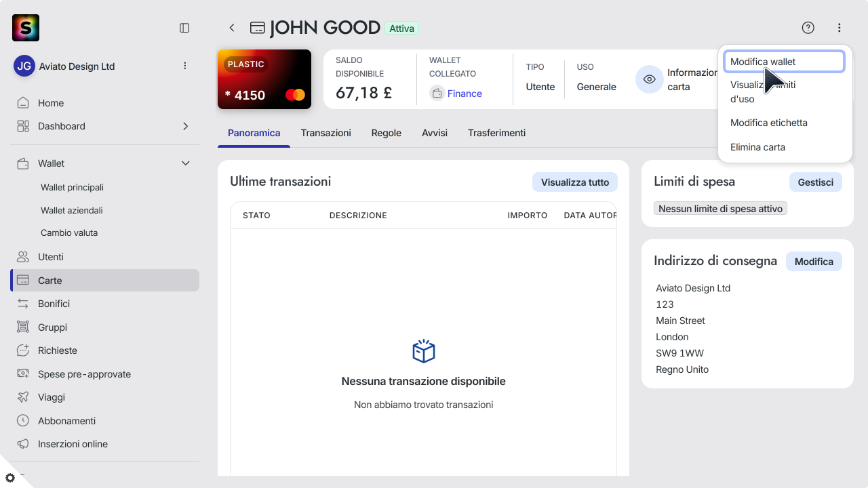Select Modifica etichetta from the menu
Image resolution: width=868 pixels, height=488 pixels.
pyautogui.click(x=784, y=123)
